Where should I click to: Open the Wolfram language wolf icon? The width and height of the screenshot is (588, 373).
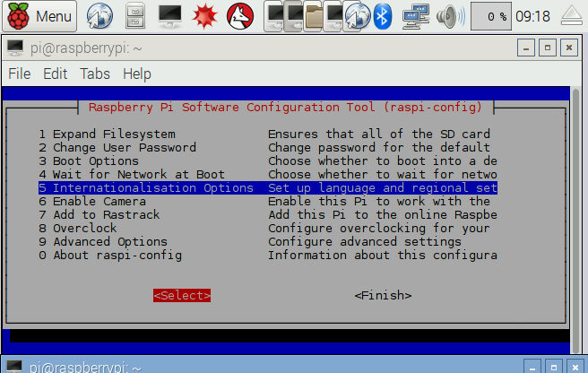tap(240, 16)
